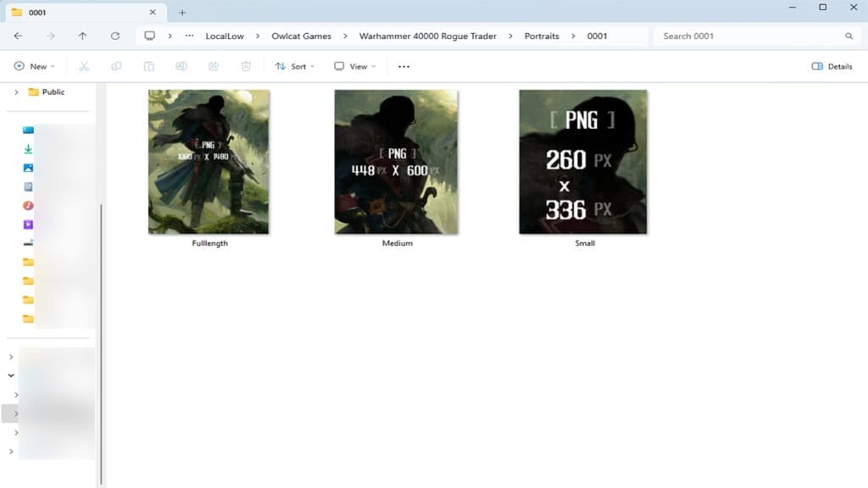Open the Sort options dropdown
This screenshot has height=488, width=868.
tap(294, 66)
